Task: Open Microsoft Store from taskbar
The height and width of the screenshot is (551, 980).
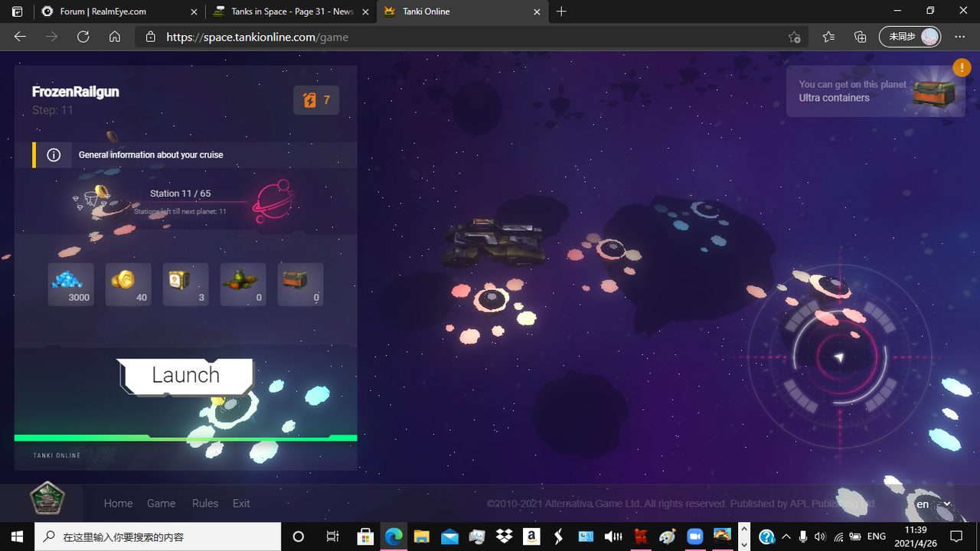Action: point(365,536)
